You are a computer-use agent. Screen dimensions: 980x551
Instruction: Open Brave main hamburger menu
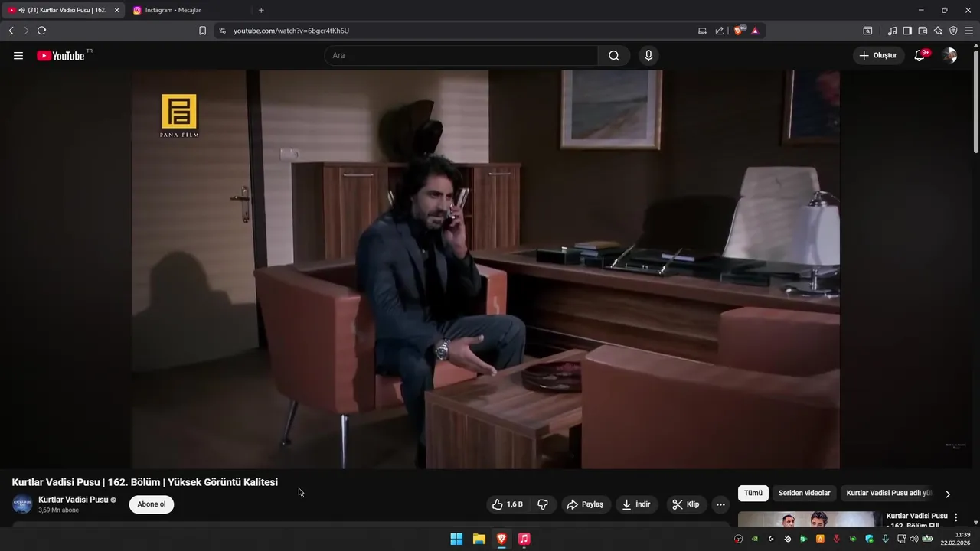(x=969, y=31)
